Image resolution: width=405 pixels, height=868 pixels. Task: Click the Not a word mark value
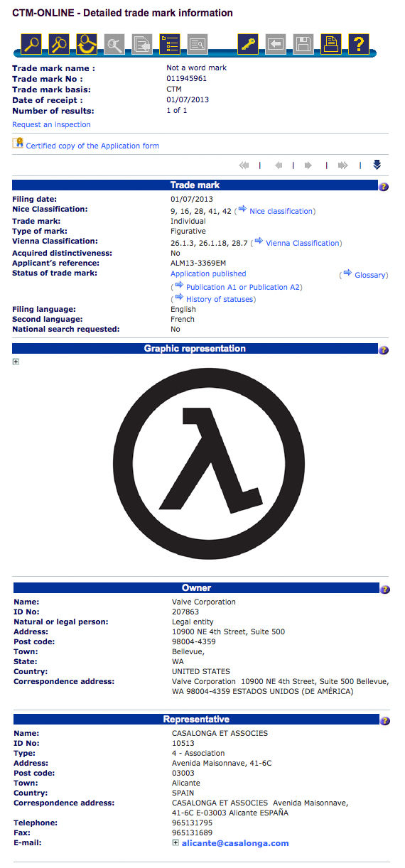pos(197,68)
